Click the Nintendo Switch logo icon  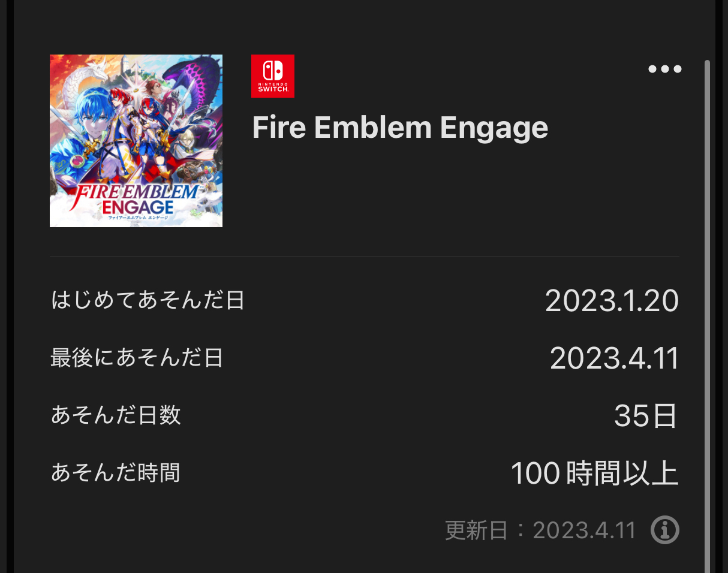click(273, 76)
